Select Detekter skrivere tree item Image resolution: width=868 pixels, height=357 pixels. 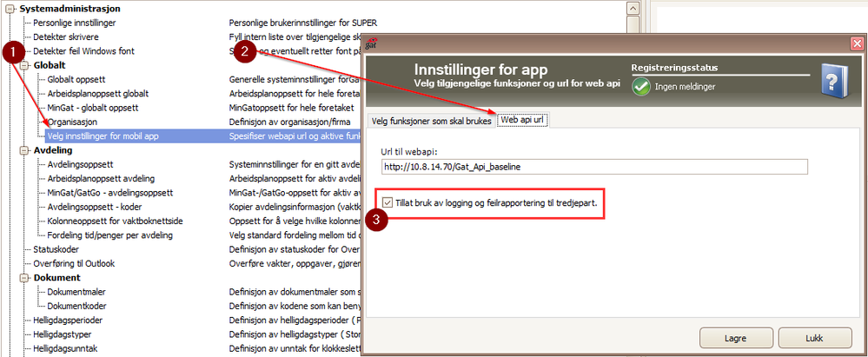[66, 37]
